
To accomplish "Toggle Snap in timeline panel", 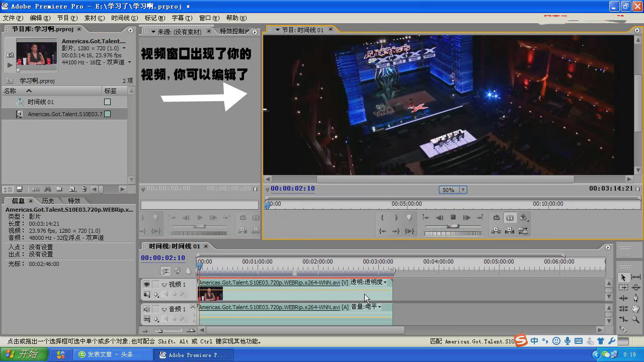I will [165, 270].
